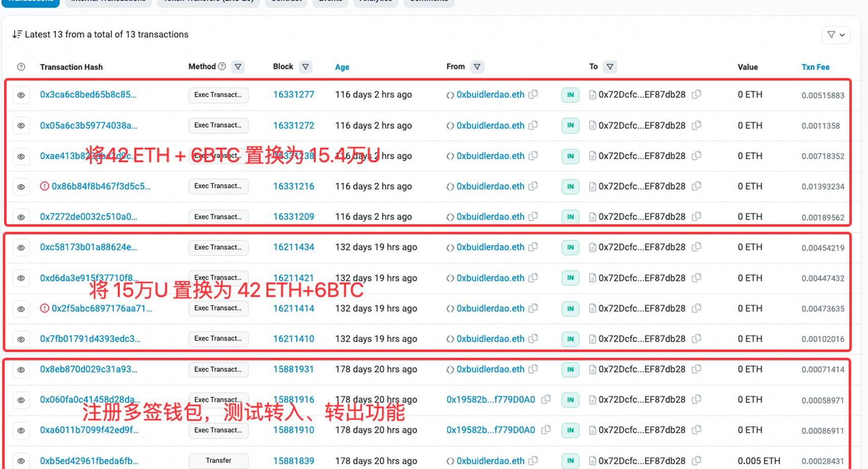Click Method column help question icon
Image resolution: width=868 pixels, height=469 pixels.
[222, 67]
